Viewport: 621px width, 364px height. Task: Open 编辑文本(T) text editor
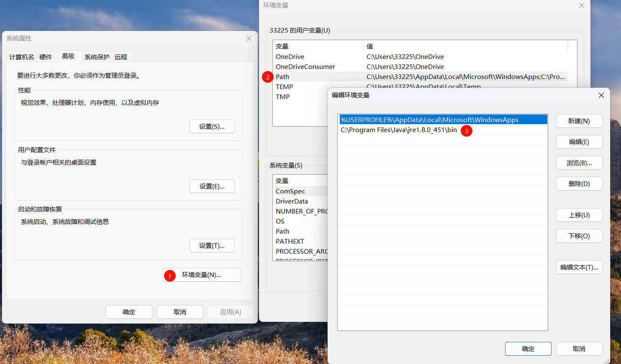[579, 267]
